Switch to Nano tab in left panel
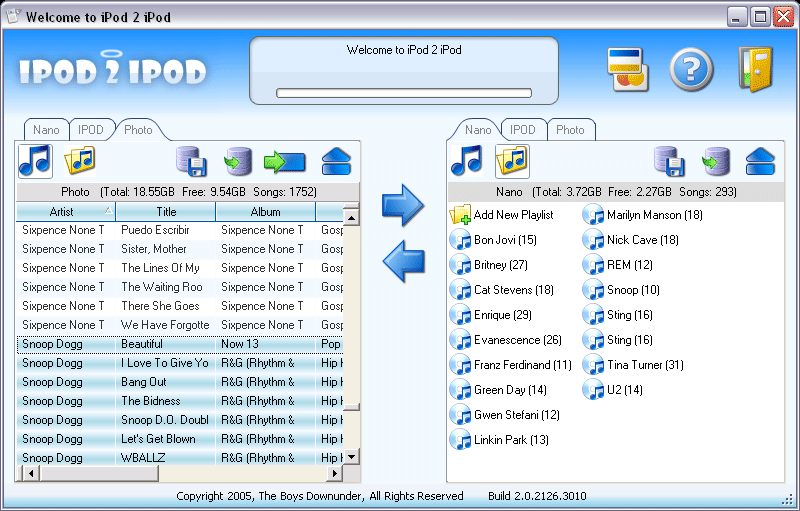Viewport: 800px width, 511px height. tap(46, 130)
